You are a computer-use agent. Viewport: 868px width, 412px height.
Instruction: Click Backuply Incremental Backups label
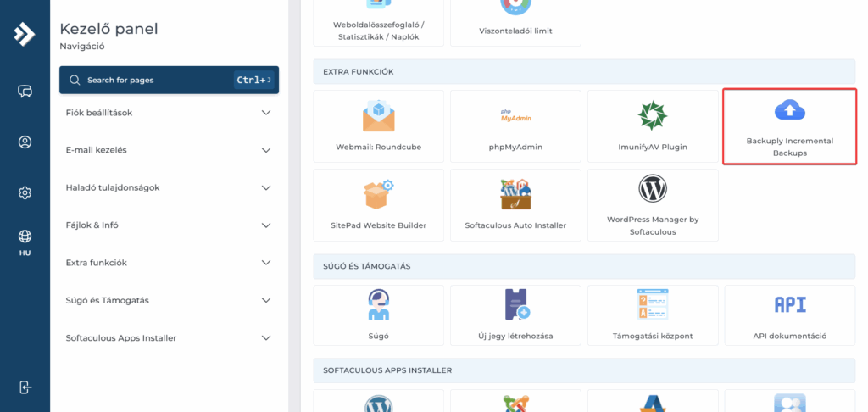789,147
